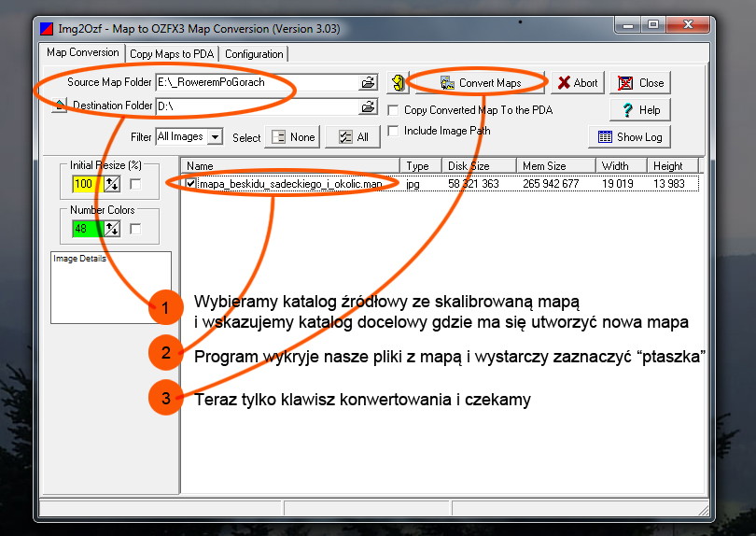Maximize the Img2Ozf window
The width and height of the screenshot is (756, 536).
click(653, 25)
